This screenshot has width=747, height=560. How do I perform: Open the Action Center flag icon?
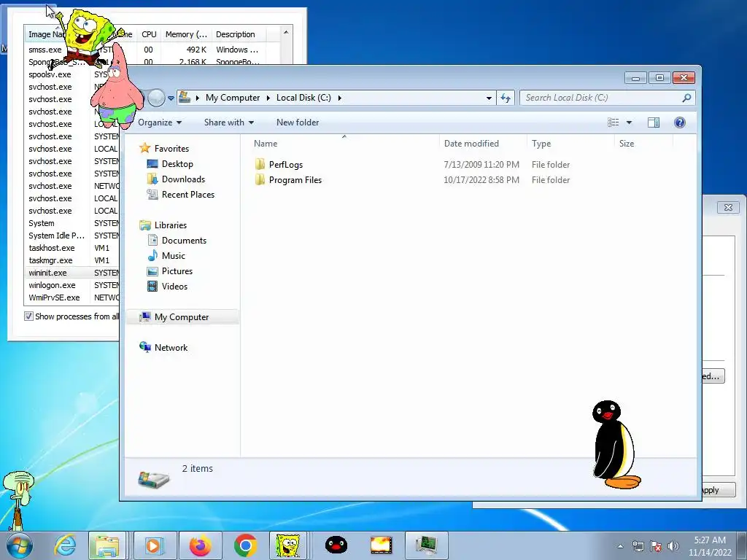[656, 546]
